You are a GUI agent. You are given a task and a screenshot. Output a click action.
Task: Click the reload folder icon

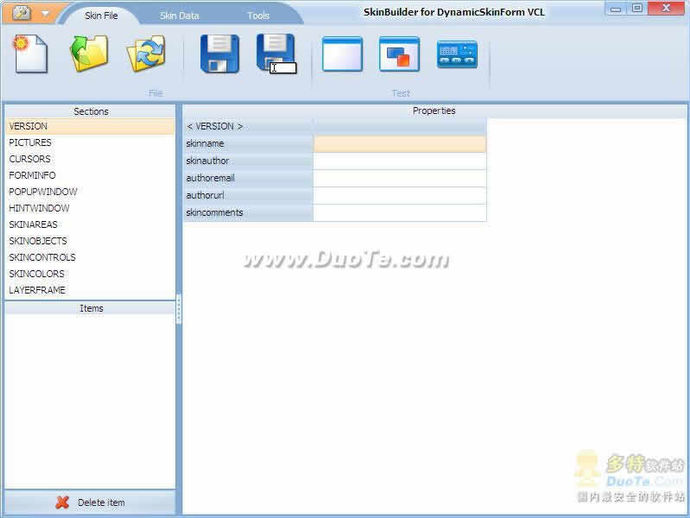click(147, 54)
